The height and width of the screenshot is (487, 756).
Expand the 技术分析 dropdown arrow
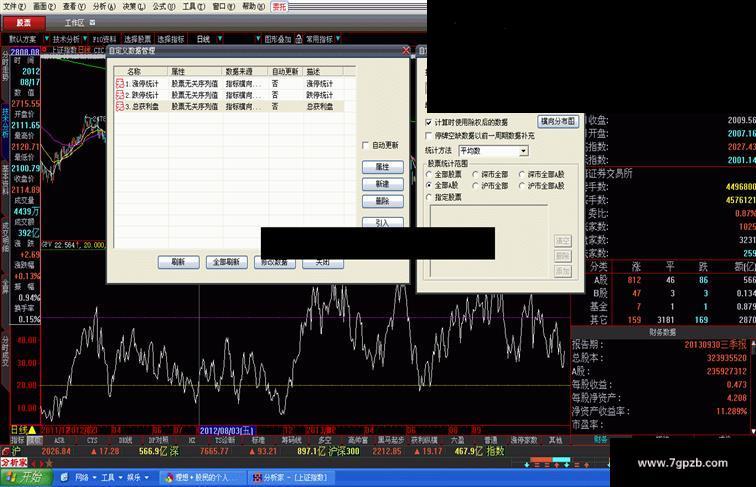coord(85,39)
